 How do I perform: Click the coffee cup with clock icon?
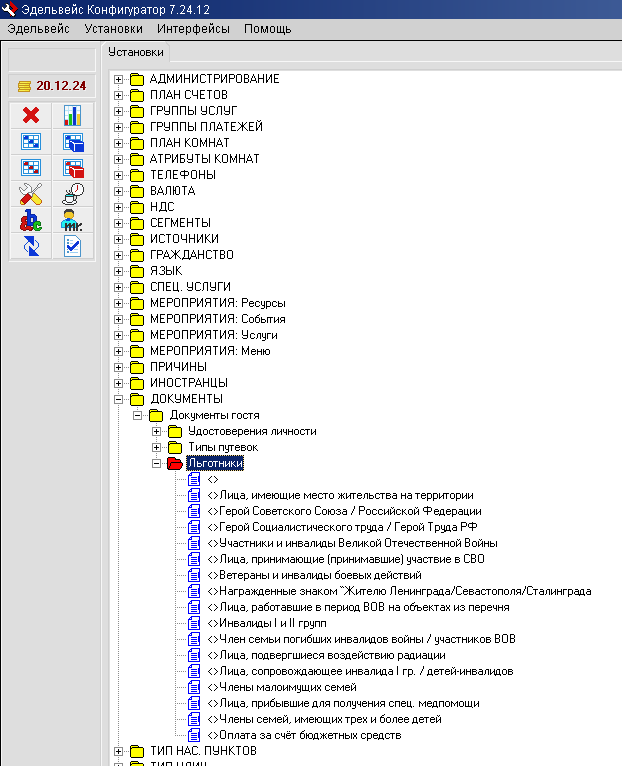(x=73, y=193)
